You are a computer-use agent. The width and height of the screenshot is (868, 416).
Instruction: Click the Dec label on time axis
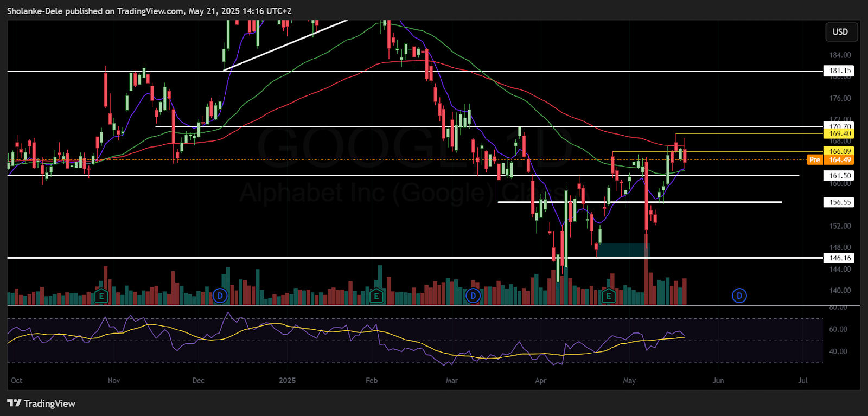click(x=199, y=381)
